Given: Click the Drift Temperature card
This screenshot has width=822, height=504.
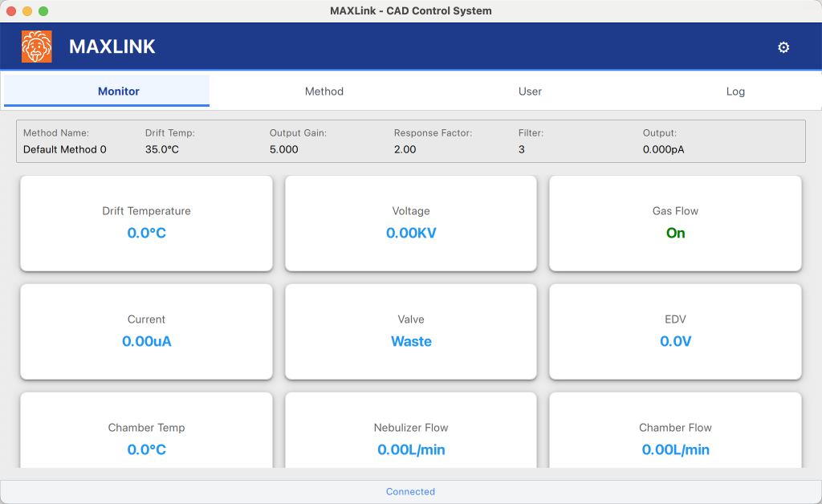Looking at the screenshot, I should pos(146,223).
